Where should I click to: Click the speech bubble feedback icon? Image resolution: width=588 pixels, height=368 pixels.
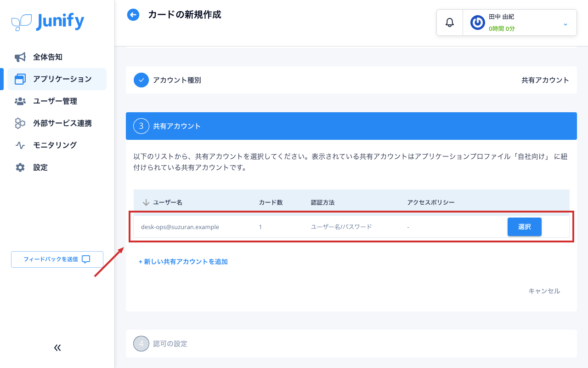(x=86, y=259)
